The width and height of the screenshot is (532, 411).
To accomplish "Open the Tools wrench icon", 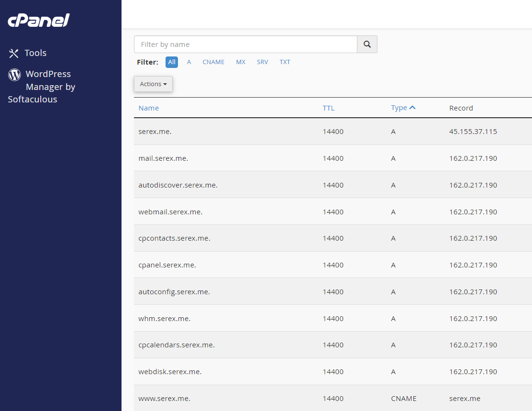I will [x=13, y=53].
